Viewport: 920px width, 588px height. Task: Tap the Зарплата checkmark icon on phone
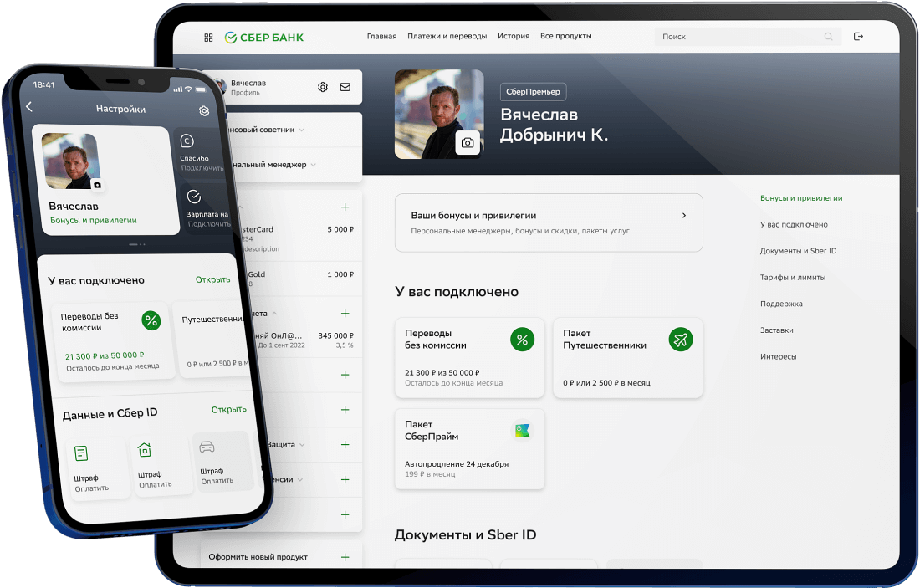tap(194, 197)
